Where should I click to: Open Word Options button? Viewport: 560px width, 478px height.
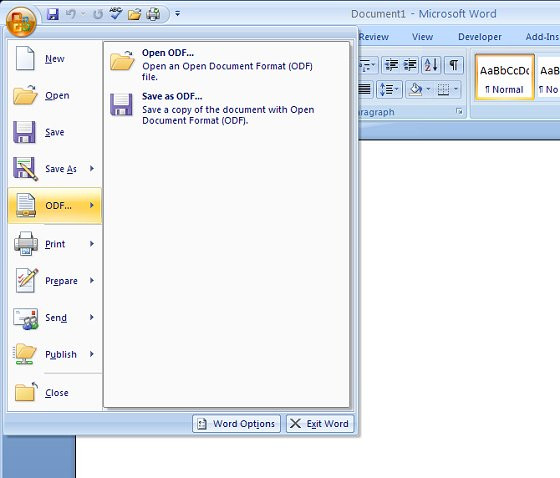click(x=236, y=424)
